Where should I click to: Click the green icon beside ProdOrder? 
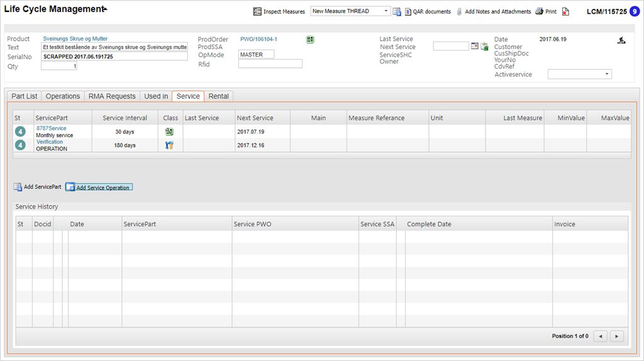click(310, 40)
